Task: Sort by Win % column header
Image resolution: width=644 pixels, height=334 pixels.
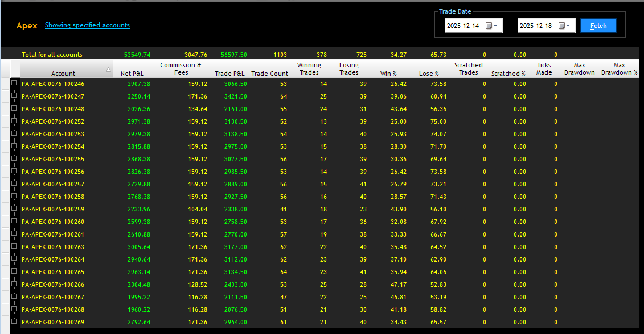Action: click(388, 73)
